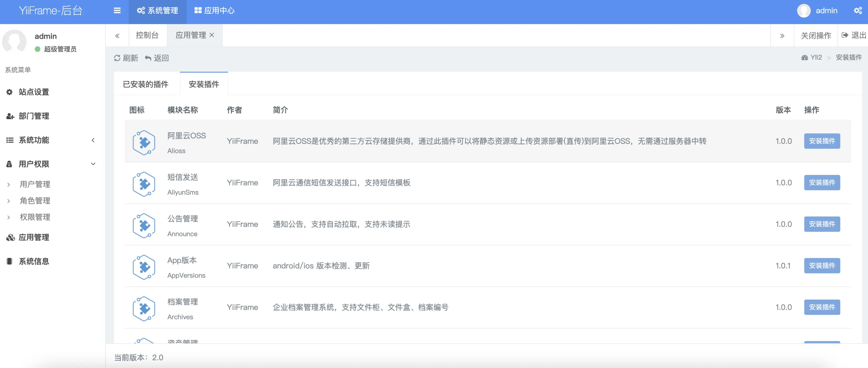
Task: Click the 安装插件 breadcrumb text
Action: [x=848, y=57]
